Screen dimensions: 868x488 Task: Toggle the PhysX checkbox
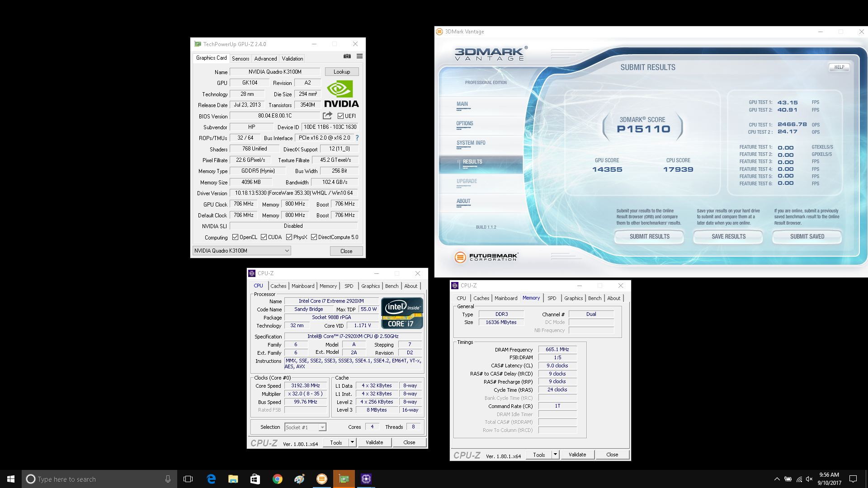click(289, 237)
